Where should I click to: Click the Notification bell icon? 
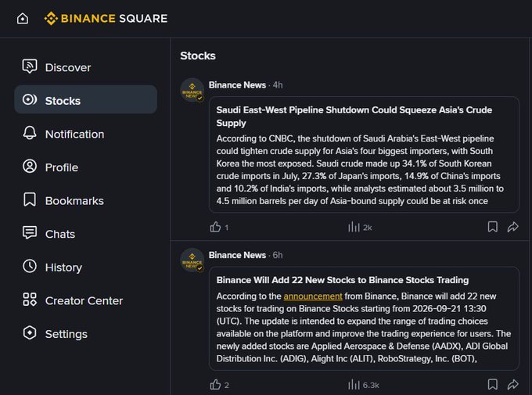(x=30, y=133)
